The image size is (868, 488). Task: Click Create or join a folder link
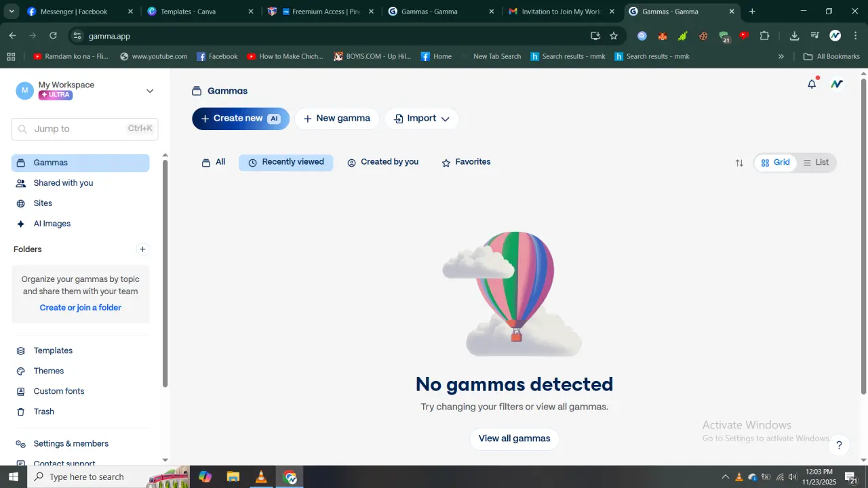pos(81,308)
